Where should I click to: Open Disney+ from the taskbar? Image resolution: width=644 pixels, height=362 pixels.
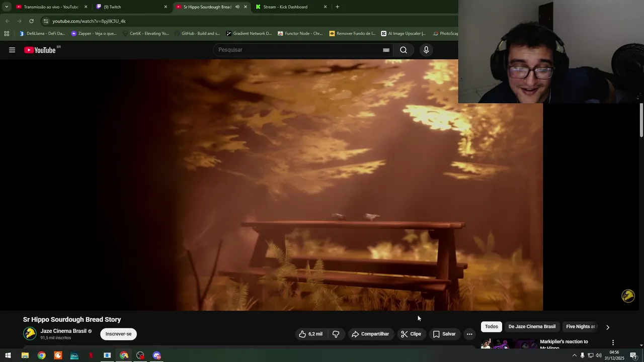click(x=74, y=355)
